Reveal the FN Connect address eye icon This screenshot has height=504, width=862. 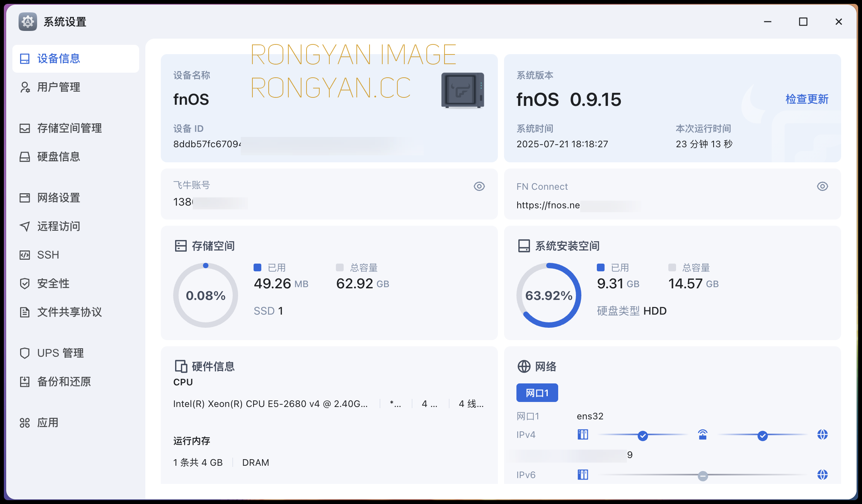[x=823, y=186]
